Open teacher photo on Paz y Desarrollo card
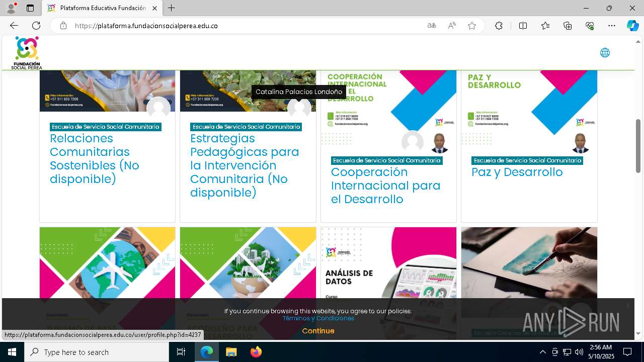The height and width of the screenshot is (362, 644). tap(581, 142)
